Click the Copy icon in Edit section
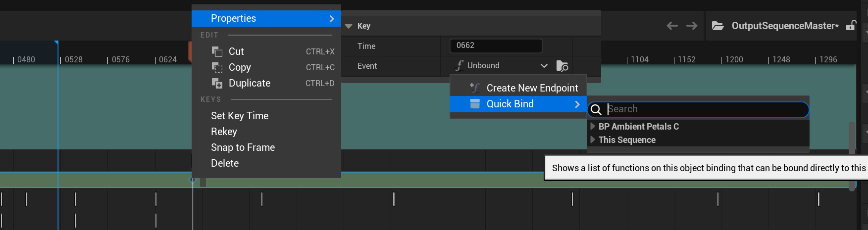 [x=217, y=67]
